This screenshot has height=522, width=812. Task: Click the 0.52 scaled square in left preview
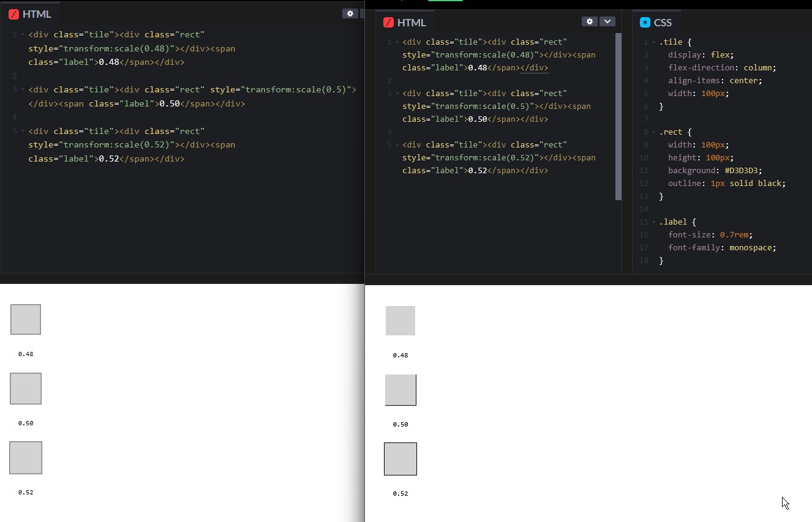[x=26, y=458]
